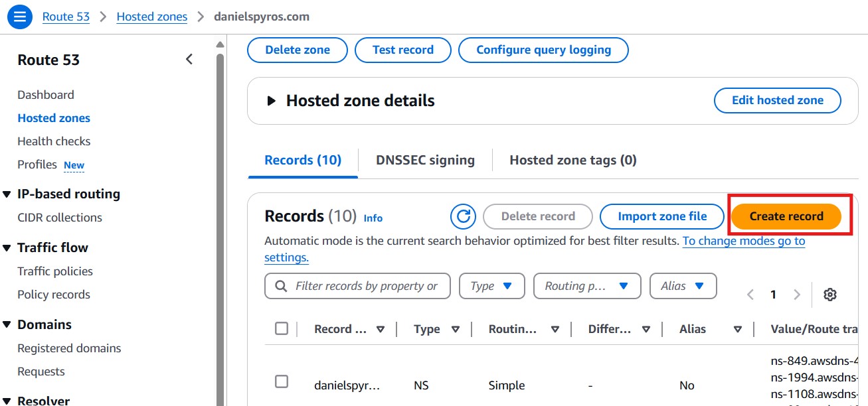The height and width of the screenshot is (406, 868).
Task: Go to previous records page arrow
Action: point(750,295)
